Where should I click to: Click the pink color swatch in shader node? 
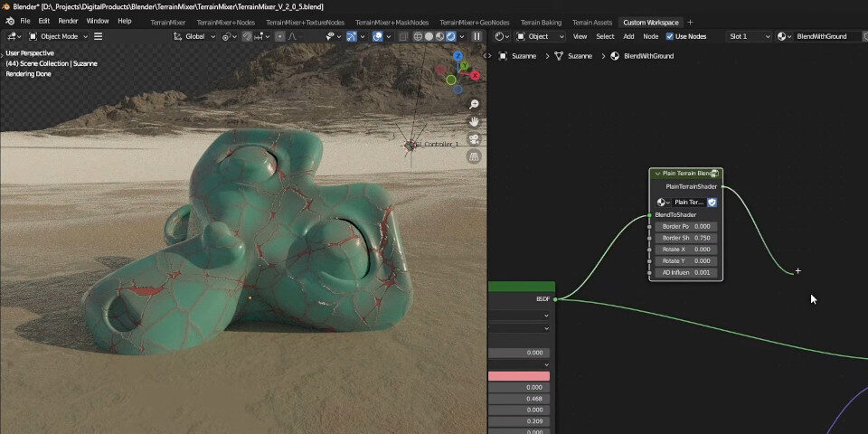519,376
